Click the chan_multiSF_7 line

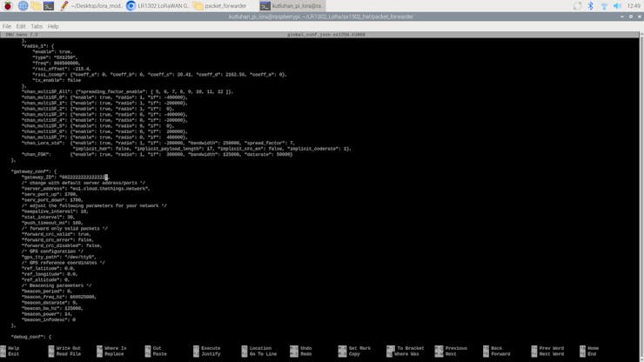click(104, 137)
